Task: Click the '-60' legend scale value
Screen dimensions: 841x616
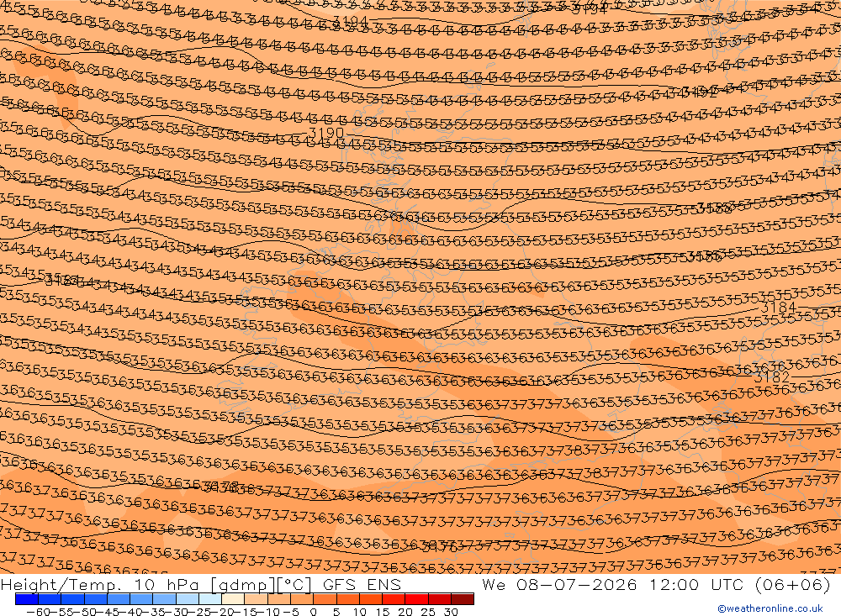Action: [38, 612]
